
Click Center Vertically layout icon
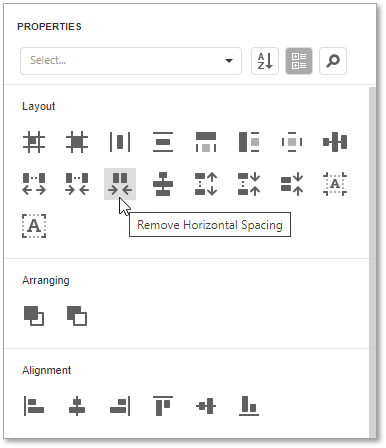point(163,142)
